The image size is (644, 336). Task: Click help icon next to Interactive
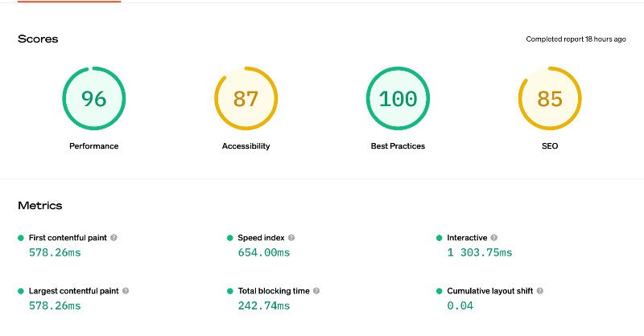(x=494, y=238)
